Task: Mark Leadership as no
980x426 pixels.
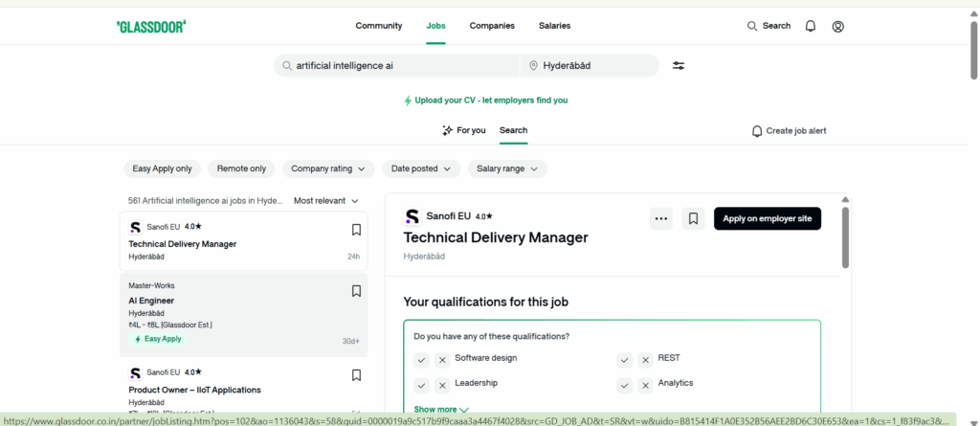Action: click(442, 386)
